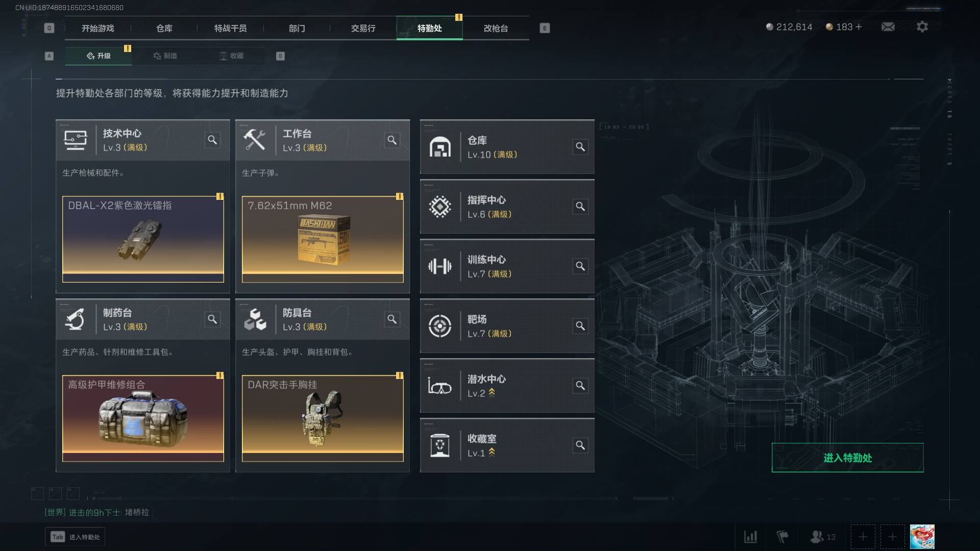Open the mail envelope icon
This screenshot has width=980, height=551.
(888, 27)
